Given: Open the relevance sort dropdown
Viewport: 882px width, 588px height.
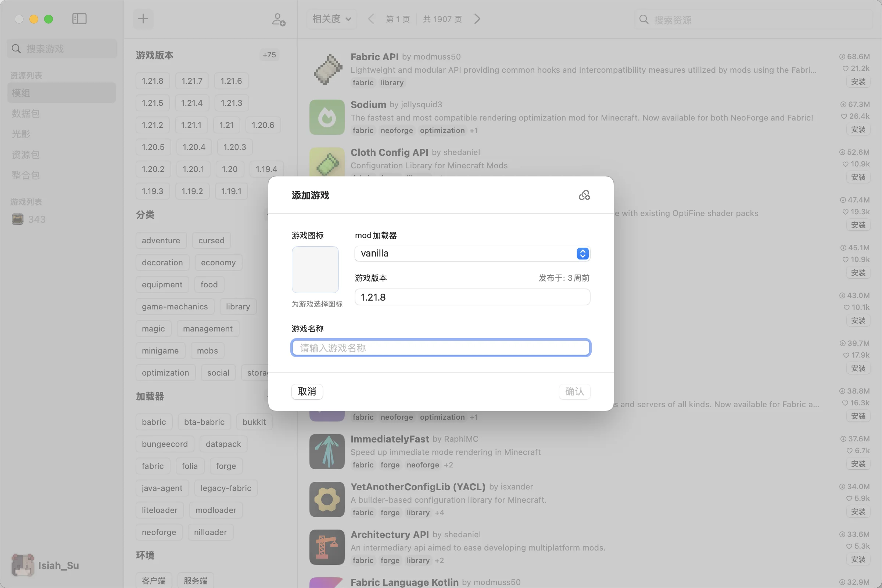Looking at the screenshot, I should pos(331,19).
